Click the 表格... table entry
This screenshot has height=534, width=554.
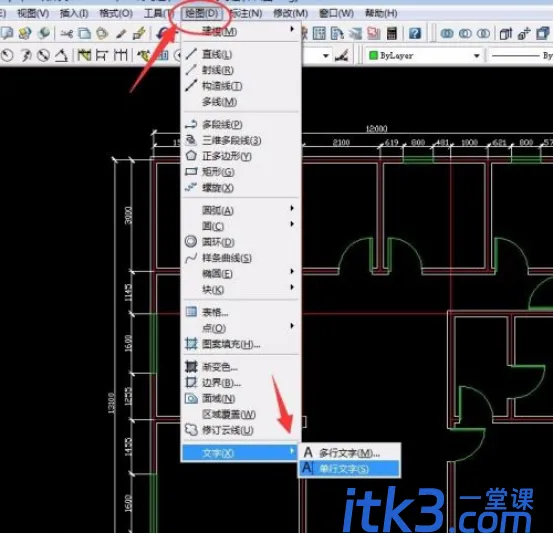click(x=240, y=312)
